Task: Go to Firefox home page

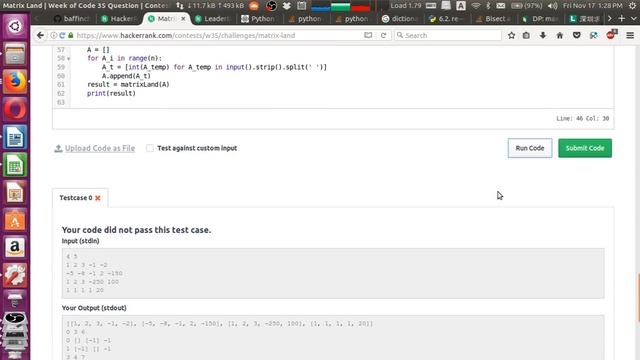Action: coord(560,36)
